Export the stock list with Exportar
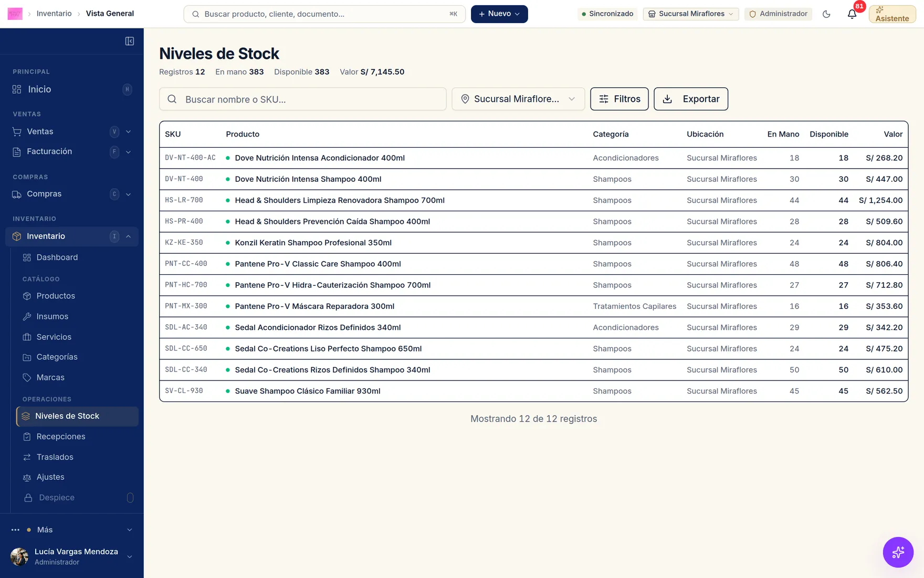 pyautogui.click(x=691, y=99)
